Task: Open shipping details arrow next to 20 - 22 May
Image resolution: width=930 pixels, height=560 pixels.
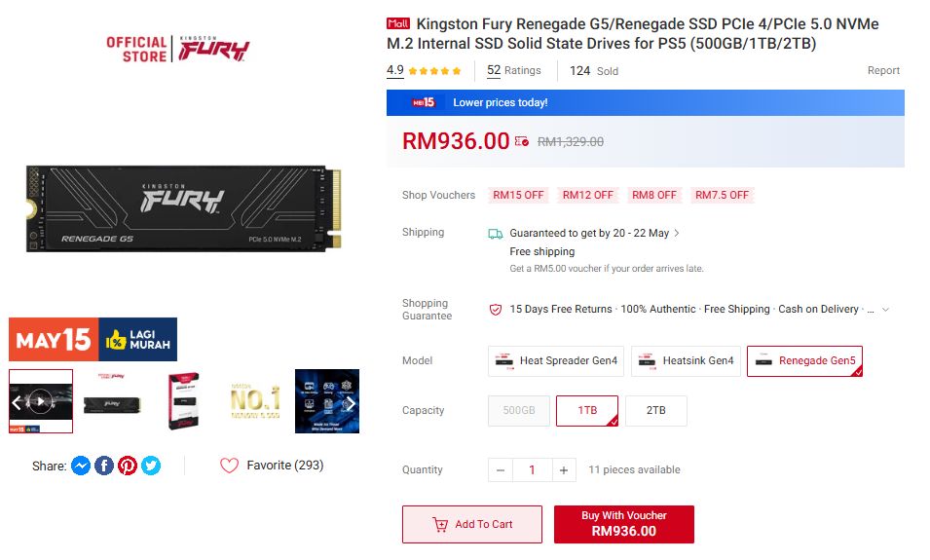Action: 677,233
